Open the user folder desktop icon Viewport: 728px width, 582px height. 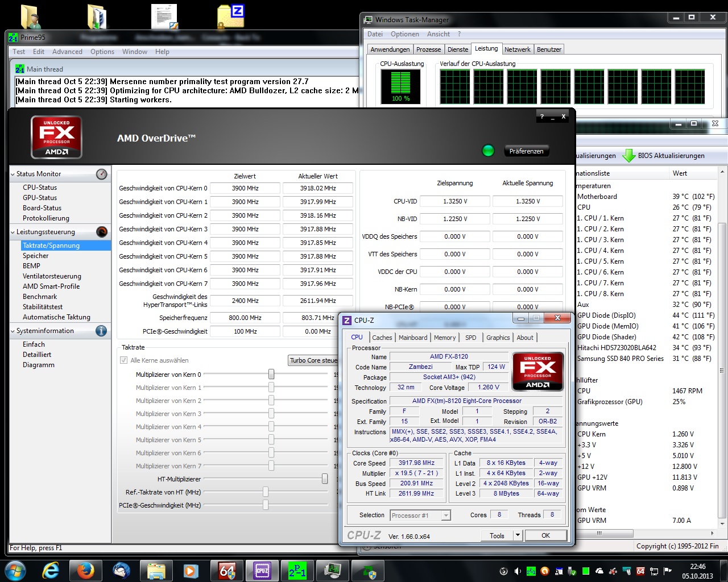pos(30,17)
